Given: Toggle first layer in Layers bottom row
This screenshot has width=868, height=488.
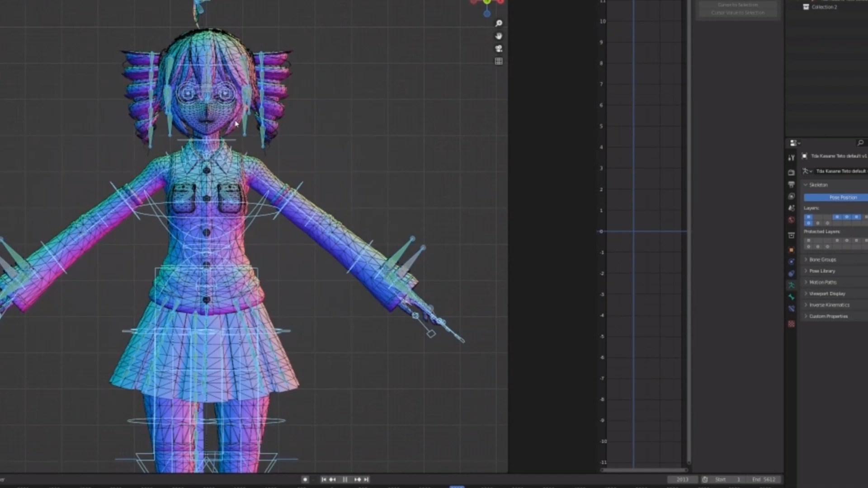Looking at the screenshot, I should click(x=808, y=223).
